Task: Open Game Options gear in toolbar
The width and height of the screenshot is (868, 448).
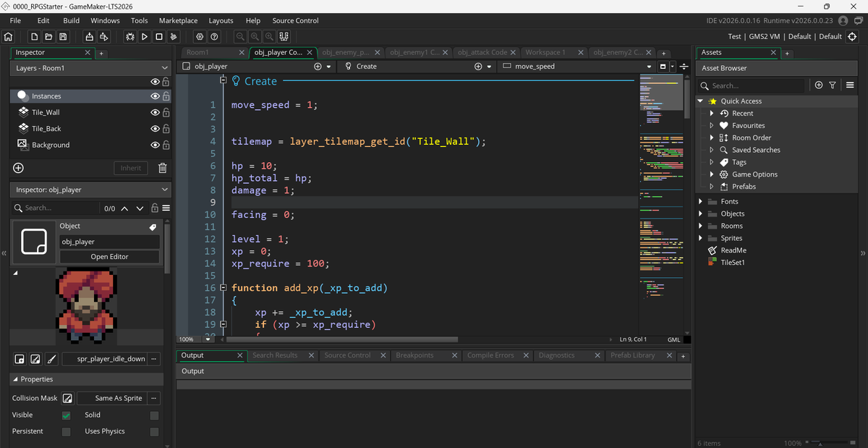Action: pos(200,36)
